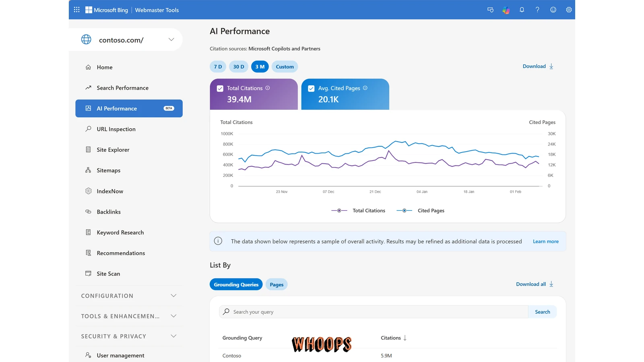Click the info icon next to Total Citations

[x=268, y=88]
